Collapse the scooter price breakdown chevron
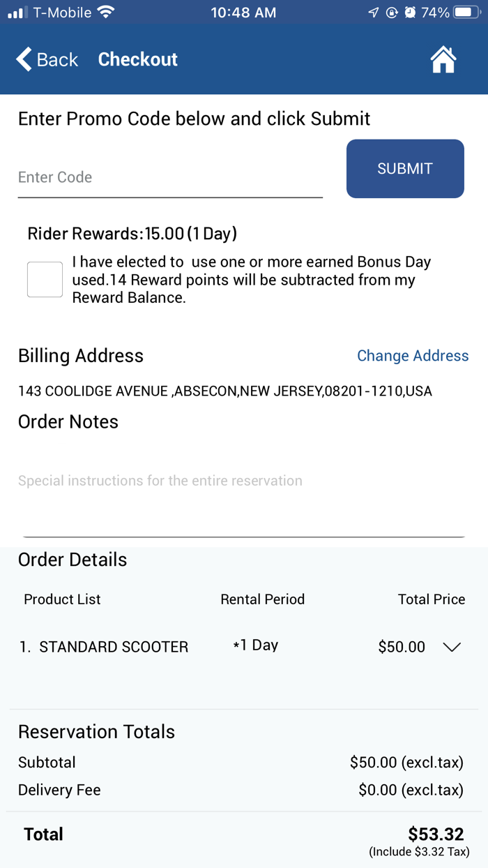Viewport: 488px width, 868px height. (x=452, y=647)
